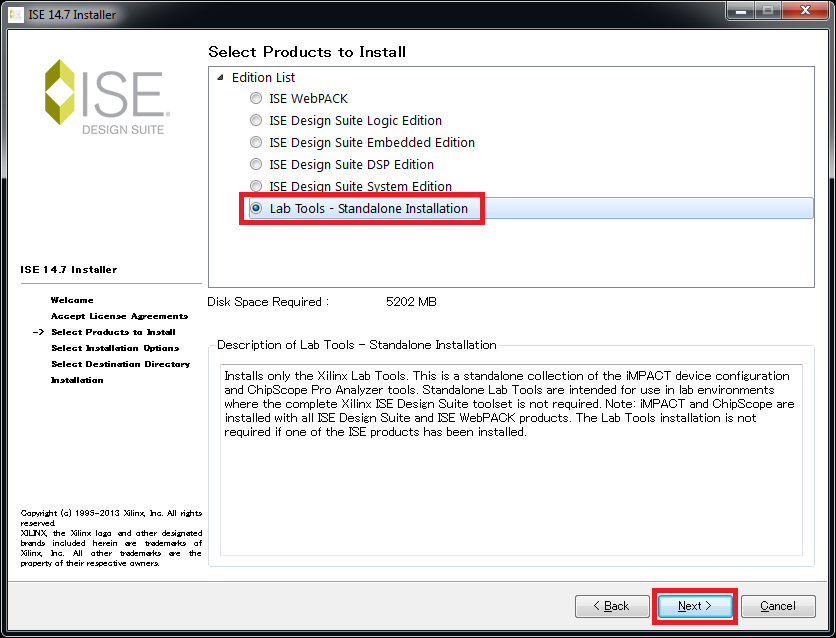Screen dimensions: 836x638
Task: Click the installer title bar icon
Action: [x=16, y=14]
